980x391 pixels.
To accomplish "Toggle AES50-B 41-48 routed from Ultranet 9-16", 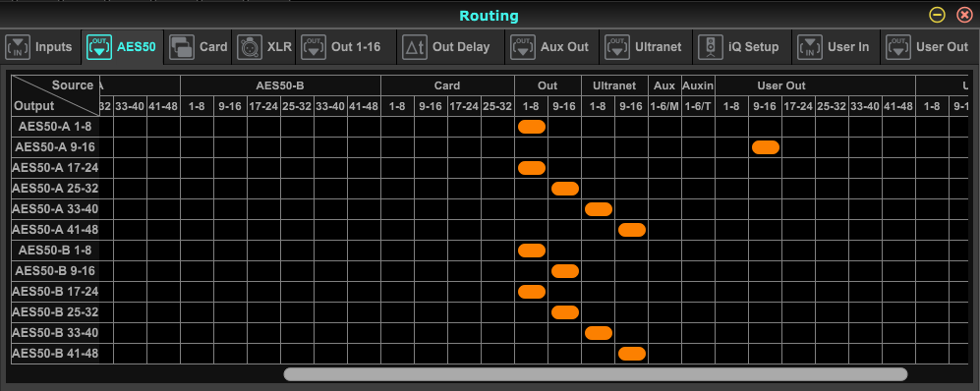I will point(632,354).
